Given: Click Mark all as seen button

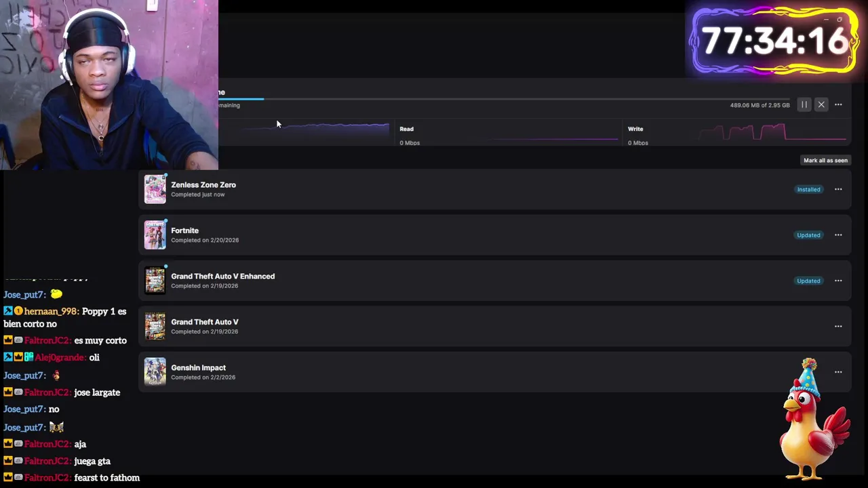Looking at the screenshot, I should (825, 161).
